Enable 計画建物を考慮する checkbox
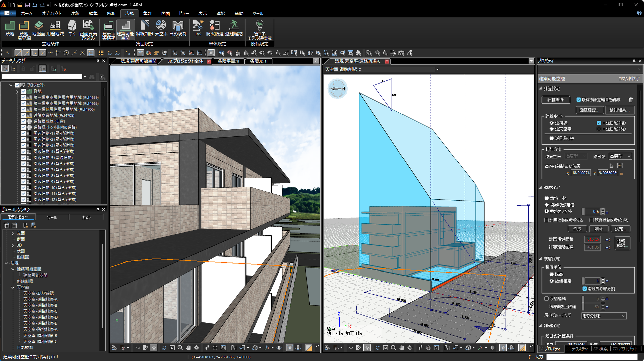 (546, 220)
